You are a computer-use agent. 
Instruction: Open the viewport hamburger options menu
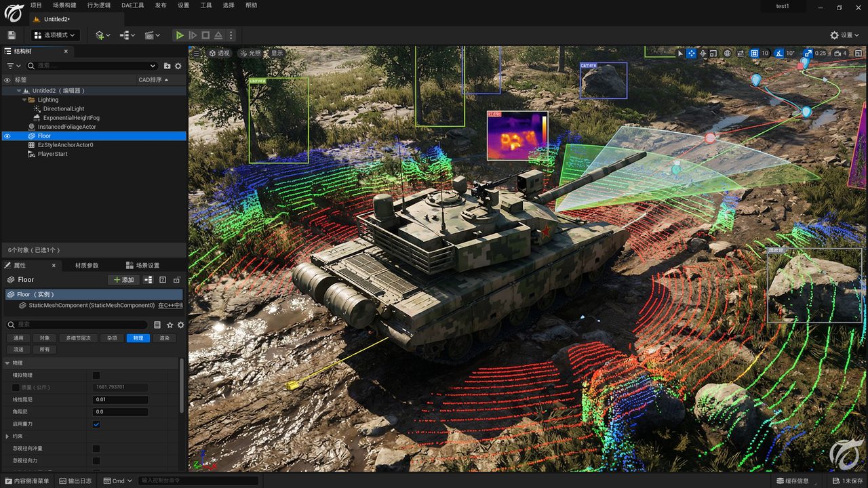coord(197,53)
